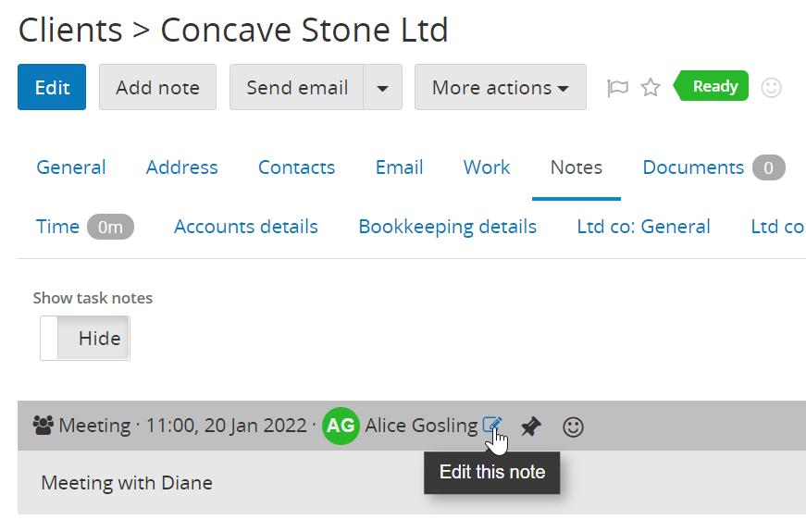Click the smiley icon beside Ready status
This screenshot has height=532, width=806.
click(x=771, y=87)
